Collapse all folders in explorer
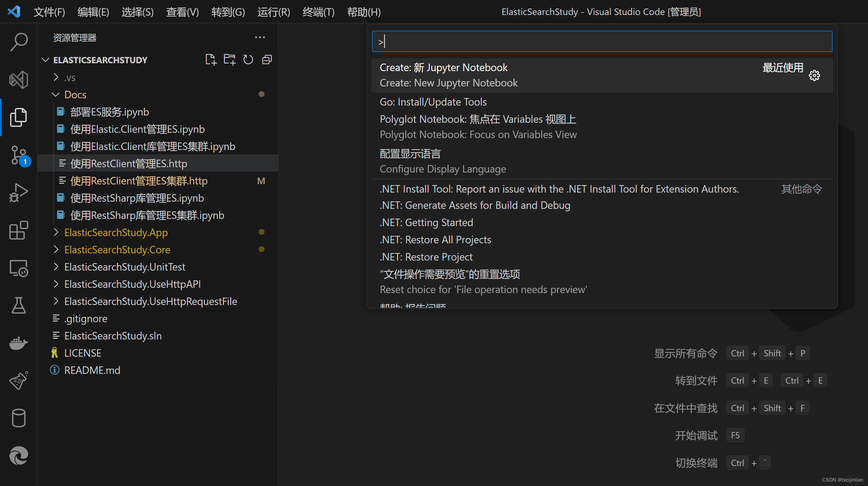This screenshot has width=868, height=486. click(267, 59)
